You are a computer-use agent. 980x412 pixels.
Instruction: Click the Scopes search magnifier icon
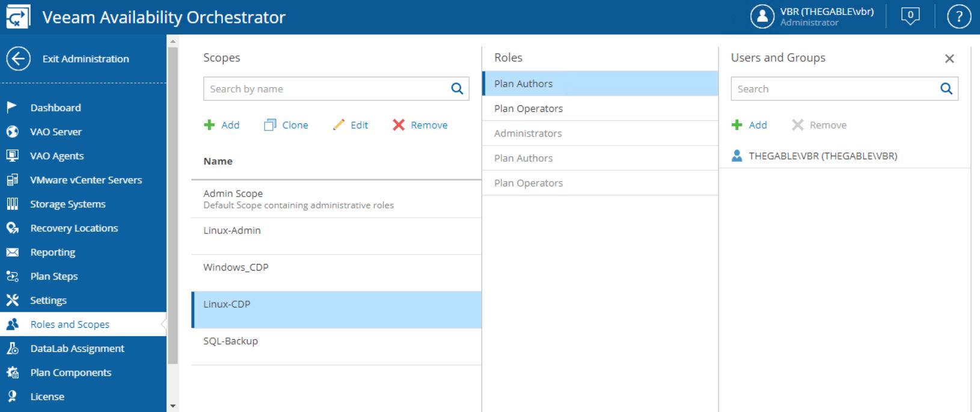point(457,89)
